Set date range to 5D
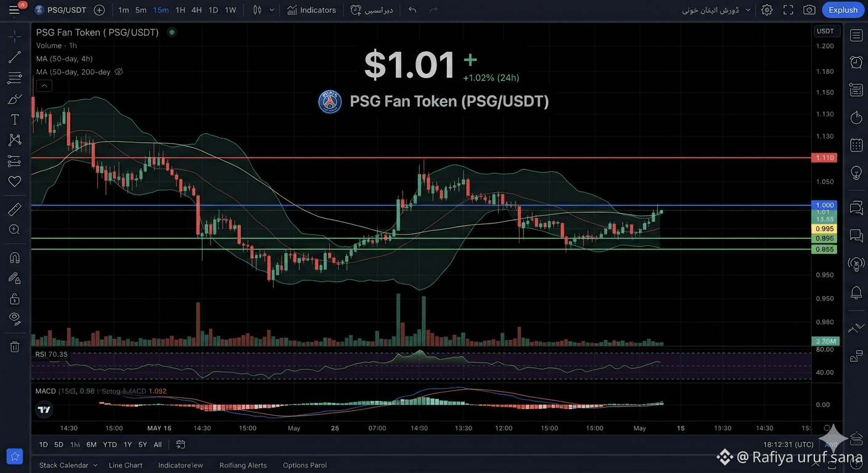This screenshot has height=473, width=868. tap(59, 445)
